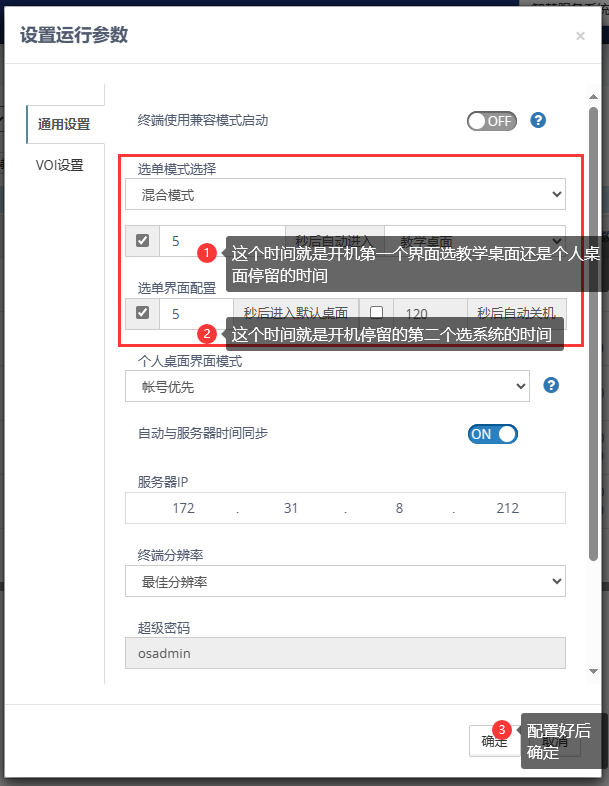Image resolution: width=609 pixels, height=786 pixels.
Task: Select the 通用设置 tab
Action: [x=64, y=124]
